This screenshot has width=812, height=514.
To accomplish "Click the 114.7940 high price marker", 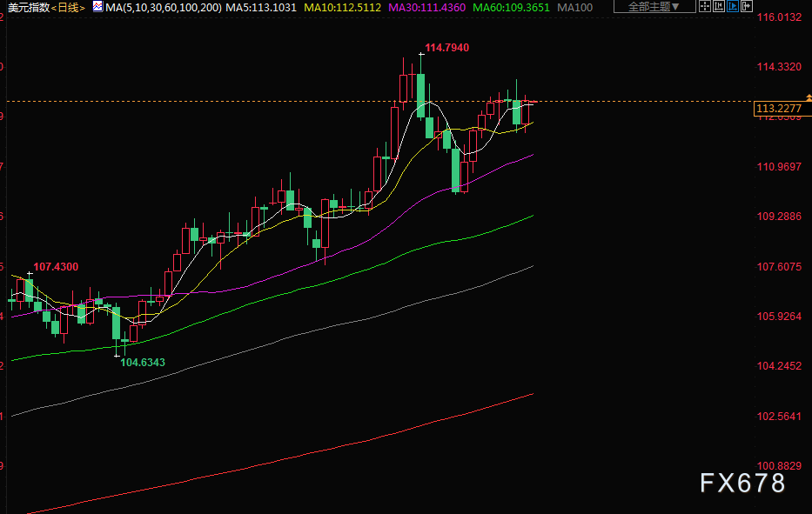I will 447,48.
